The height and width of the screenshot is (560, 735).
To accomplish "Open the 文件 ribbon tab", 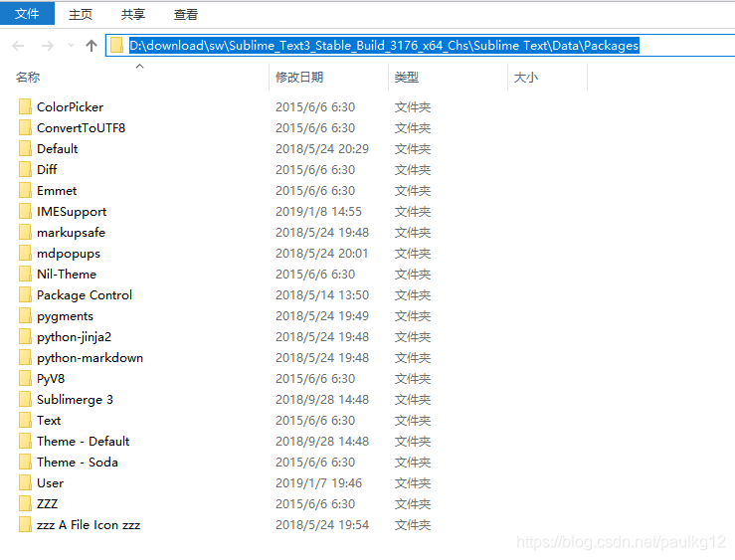I will (27, 14).
